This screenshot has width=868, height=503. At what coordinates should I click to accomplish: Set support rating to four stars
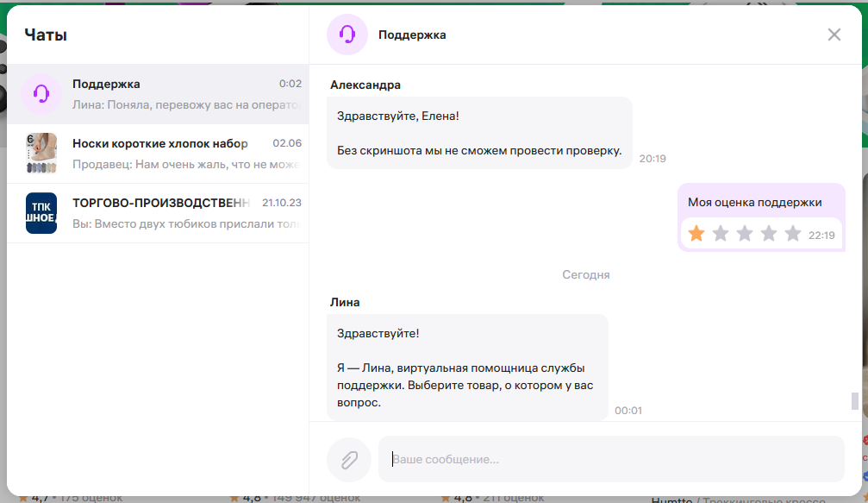[x=769, y=233]
